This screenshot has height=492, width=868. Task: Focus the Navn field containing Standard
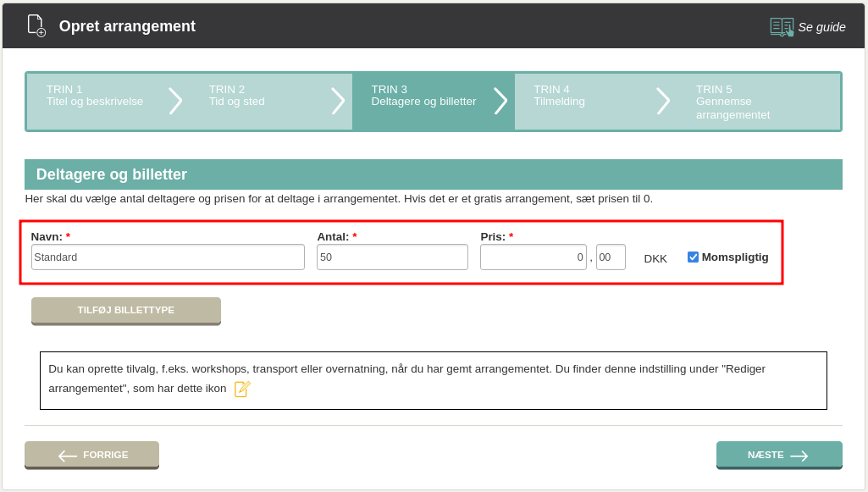pyautogui.click(x=168, y=257)
